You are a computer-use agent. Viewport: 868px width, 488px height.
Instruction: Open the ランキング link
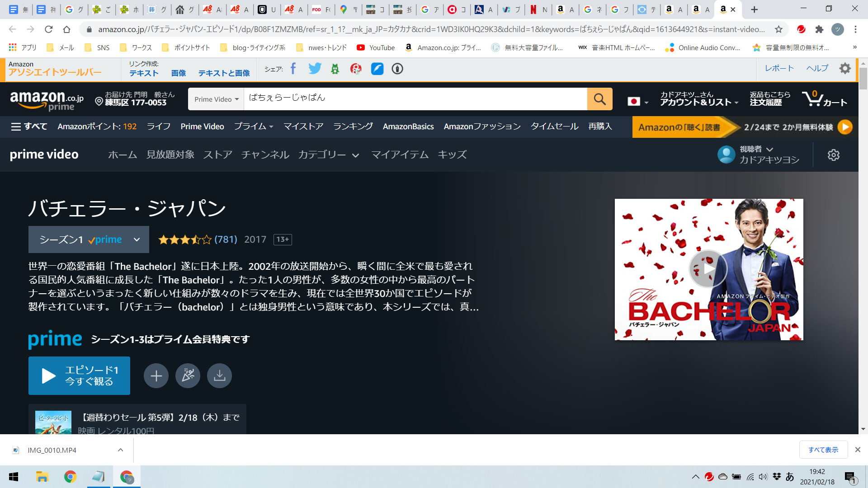(353, 127)
